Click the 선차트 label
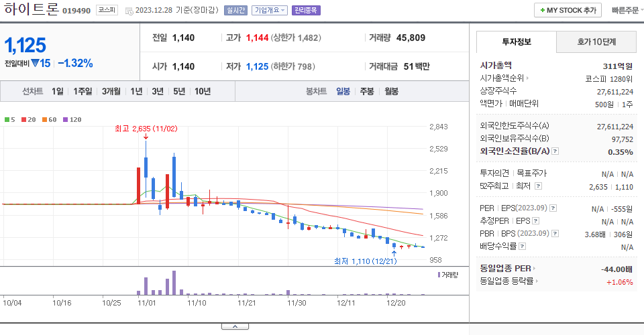 (x=32, y=91)
